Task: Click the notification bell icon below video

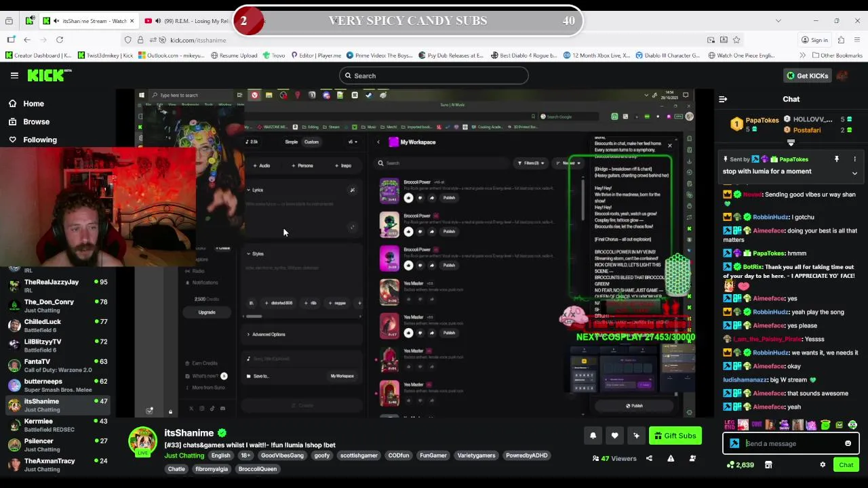Action: tap(593, 436)
